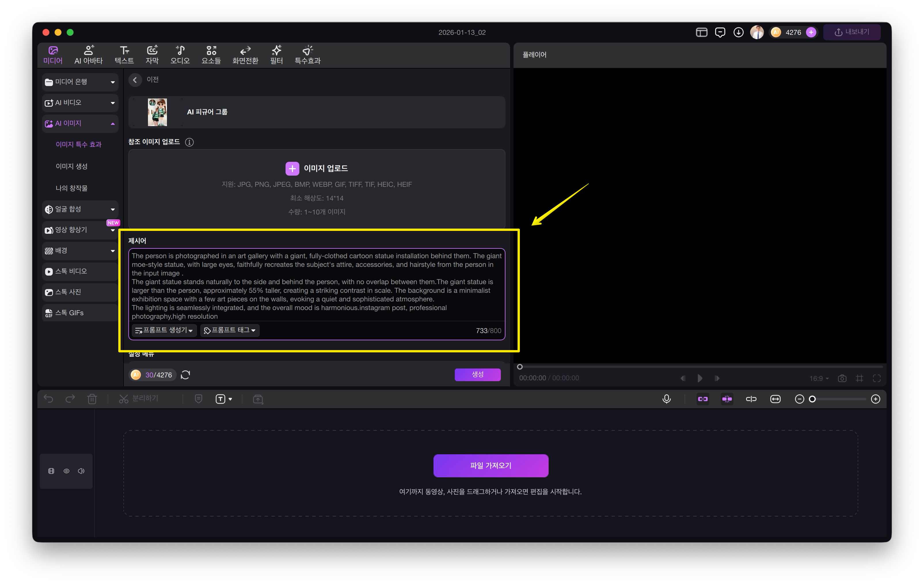Click the fullscreen icon in player controls
This screenshot has width=924, height=585.
[x=877, y=378]
